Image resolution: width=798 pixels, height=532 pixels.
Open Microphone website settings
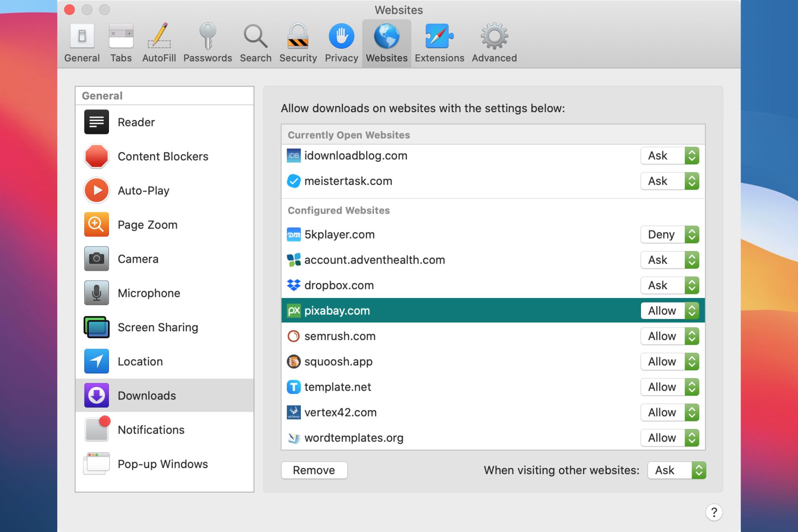(149, 293)
